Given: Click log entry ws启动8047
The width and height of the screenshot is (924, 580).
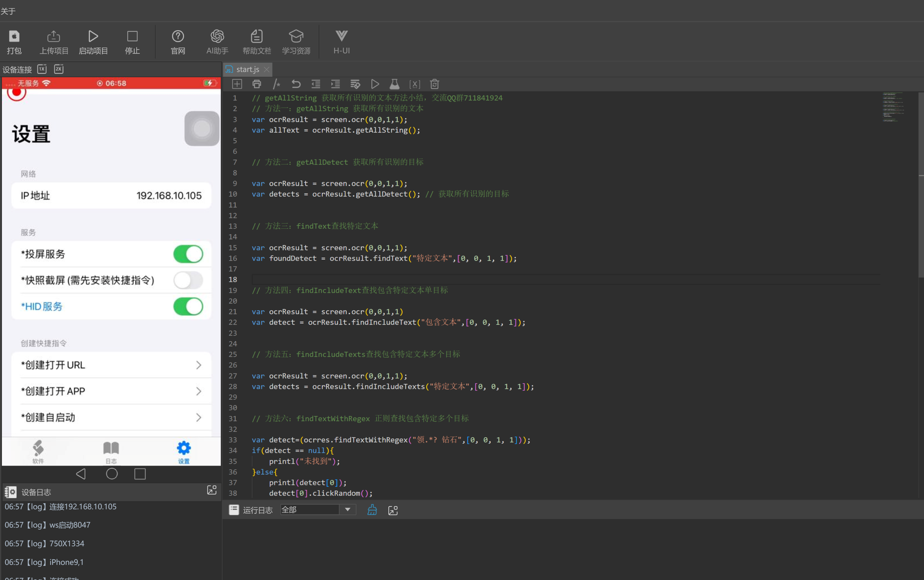Looking at the screenshot, I should click(x=48, y=525).
